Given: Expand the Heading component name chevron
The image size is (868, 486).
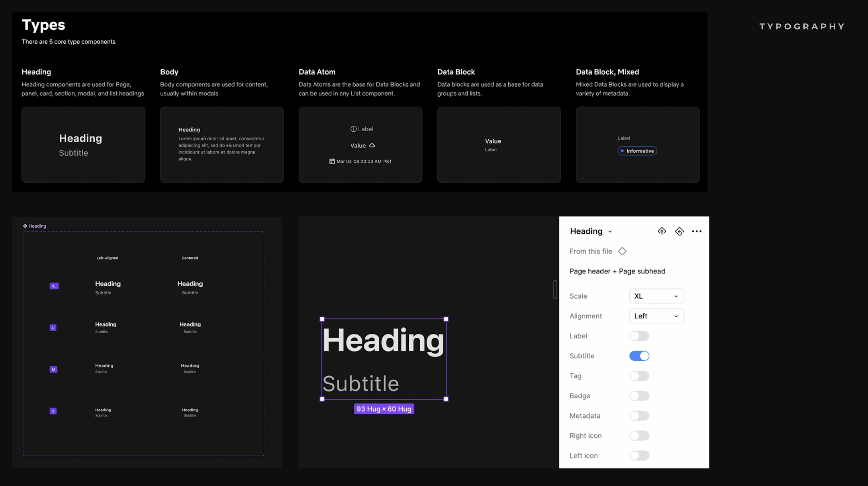Looking at the screenshot, I should pos(610,232).
